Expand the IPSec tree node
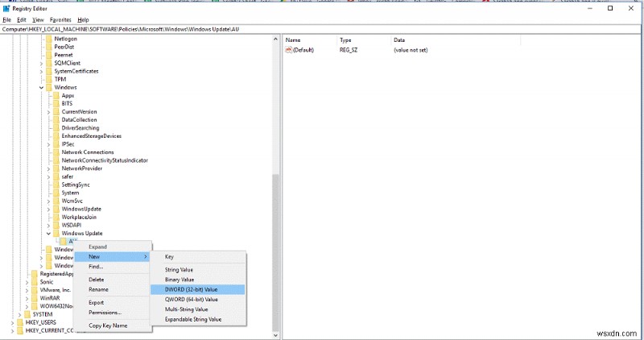Screen dimensions: 644x340 (x=48, y=144)
